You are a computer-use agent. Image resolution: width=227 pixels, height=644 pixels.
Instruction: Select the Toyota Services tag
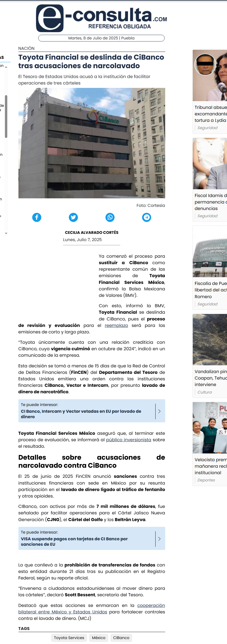(69, 638)
